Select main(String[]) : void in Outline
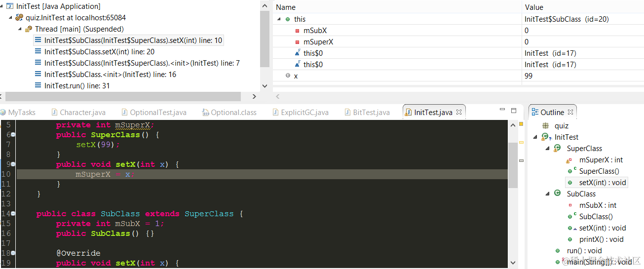The image size is (644, 269). pyautogui.click(x=599, y=262)
